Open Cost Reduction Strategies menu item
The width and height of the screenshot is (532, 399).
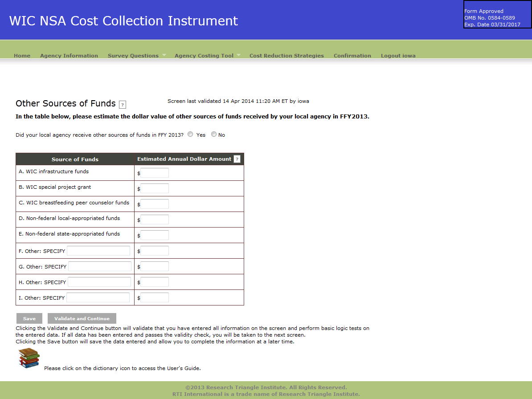286,56
